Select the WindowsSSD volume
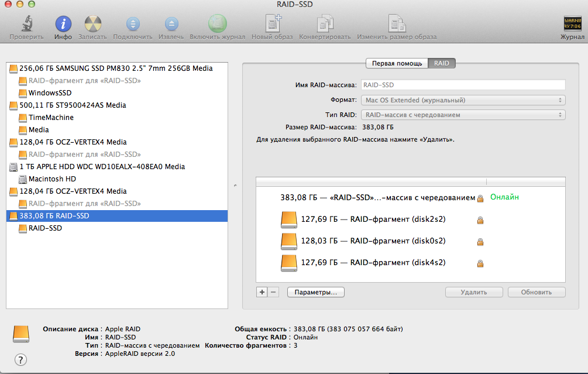The width and height of the screenshot is (588, 374). [117, 92]
